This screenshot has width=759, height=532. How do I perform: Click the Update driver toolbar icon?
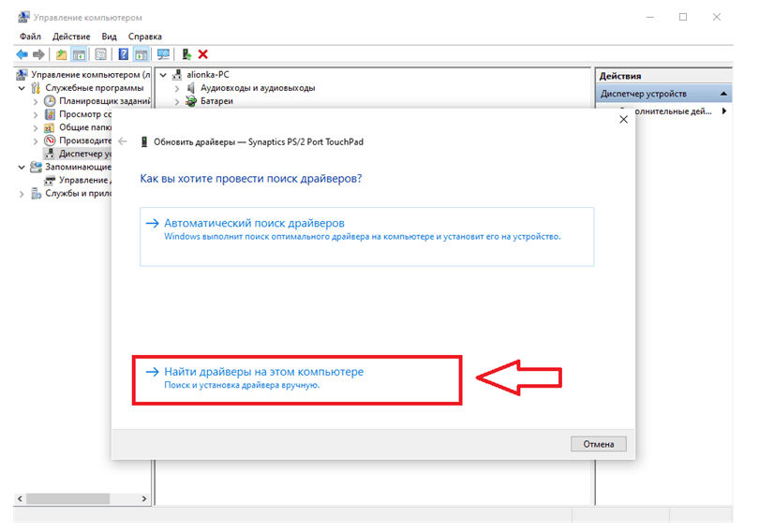pyautogui.click(x=186, y=54)
